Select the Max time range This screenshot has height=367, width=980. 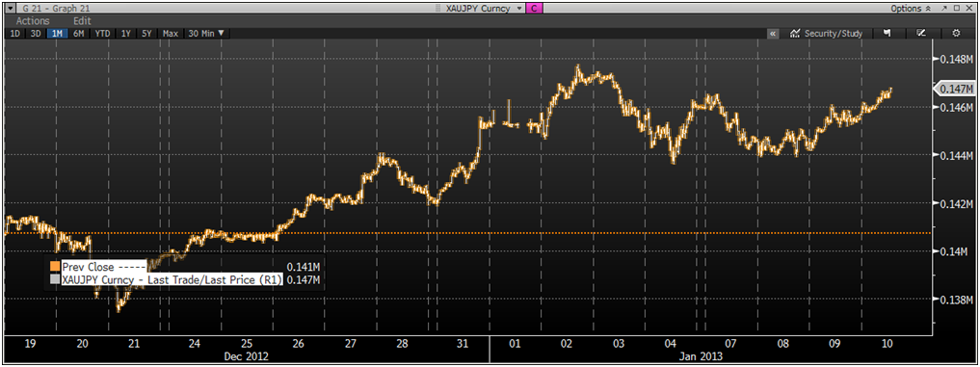(170, 34)
